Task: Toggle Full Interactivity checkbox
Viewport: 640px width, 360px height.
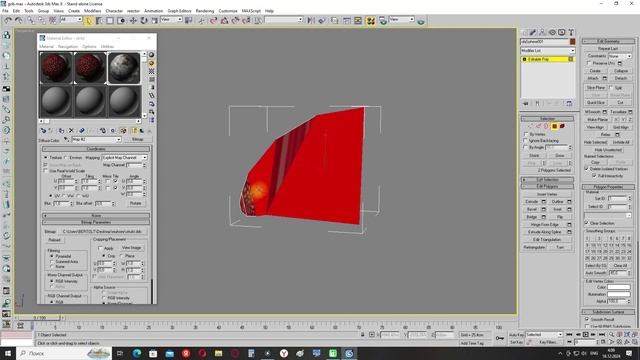Action: (x=594, y=176)
